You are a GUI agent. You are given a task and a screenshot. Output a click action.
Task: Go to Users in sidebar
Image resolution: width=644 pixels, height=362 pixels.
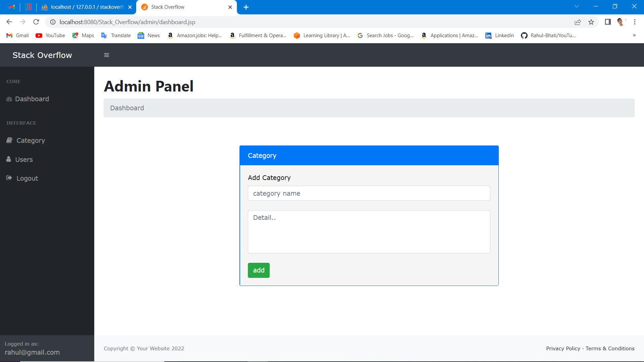(x=24, y=160)
